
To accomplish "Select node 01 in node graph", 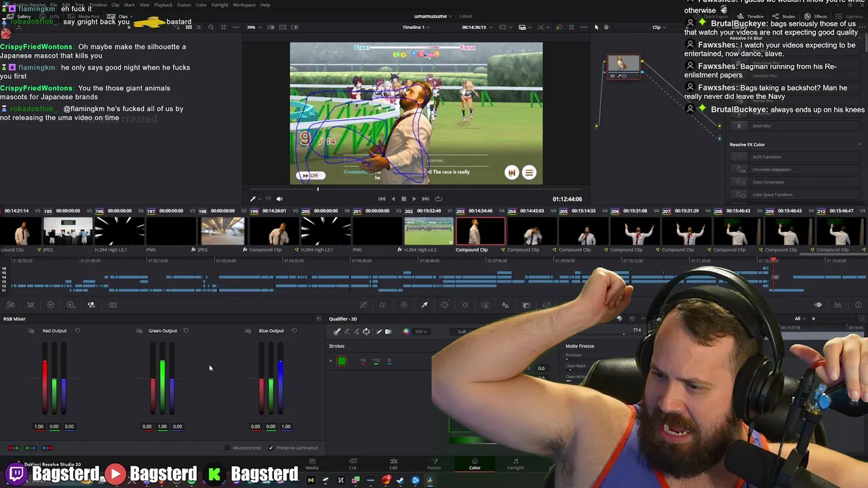I will [623, 66].
